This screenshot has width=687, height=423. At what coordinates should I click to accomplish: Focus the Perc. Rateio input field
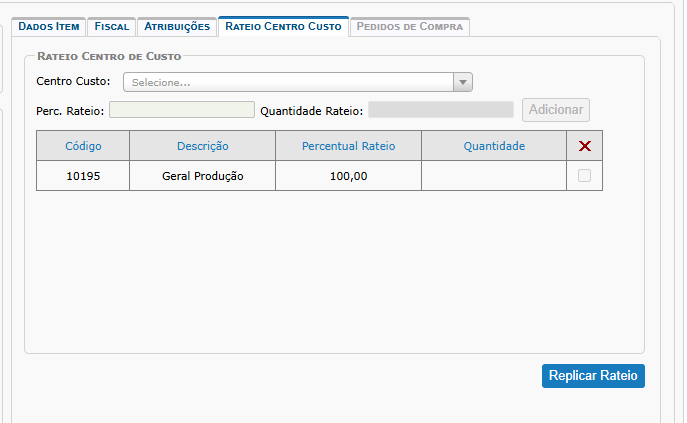click(x=182, y=110)
